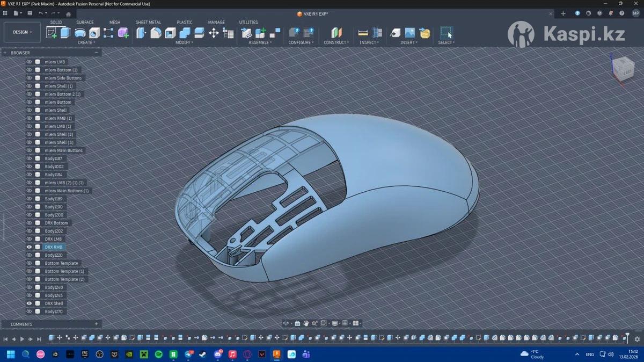Viewport: 644px width, 362px height.
Task: Hide the DRX RMB body
Action: (30, 247)
